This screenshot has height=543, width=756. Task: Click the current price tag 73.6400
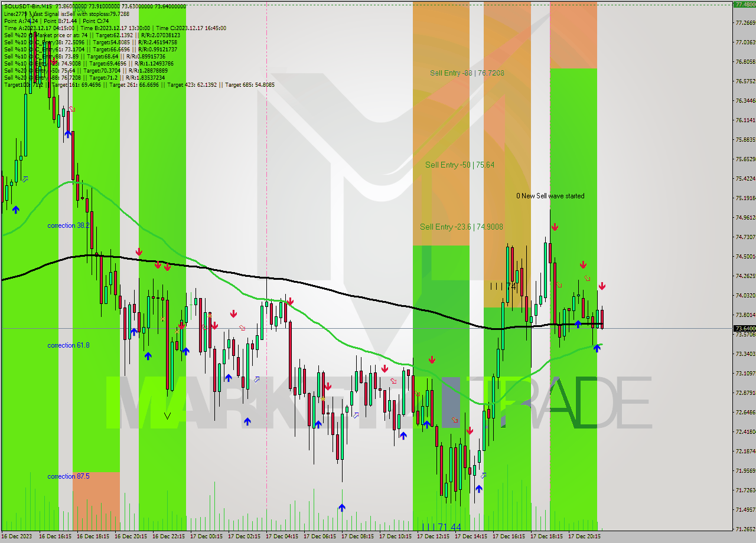(x=744, y=328)
